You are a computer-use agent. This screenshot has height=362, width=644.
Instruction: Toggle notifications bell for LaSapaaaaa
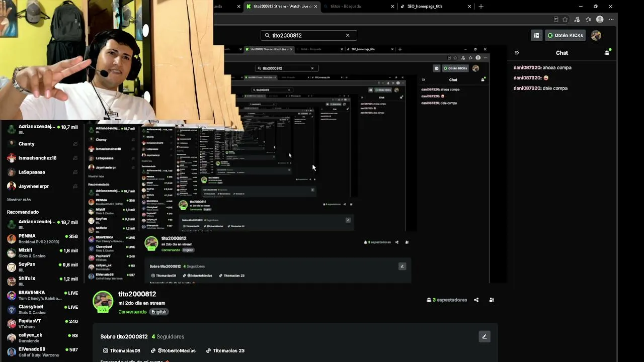[x=75, y=172]
